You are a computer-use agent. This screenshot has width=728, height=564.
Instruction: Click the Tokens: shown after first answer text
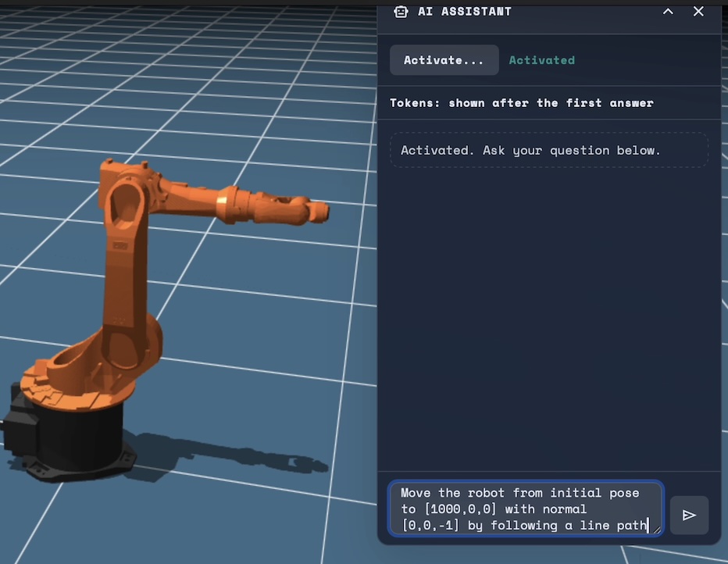point(521,103)
